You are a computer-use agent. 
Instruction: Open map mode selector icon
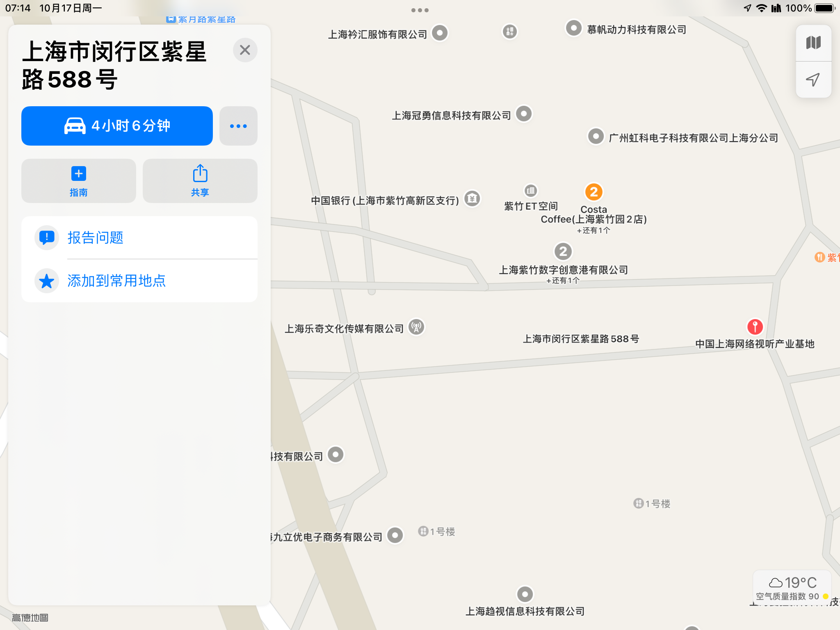(x=813, y=43)
